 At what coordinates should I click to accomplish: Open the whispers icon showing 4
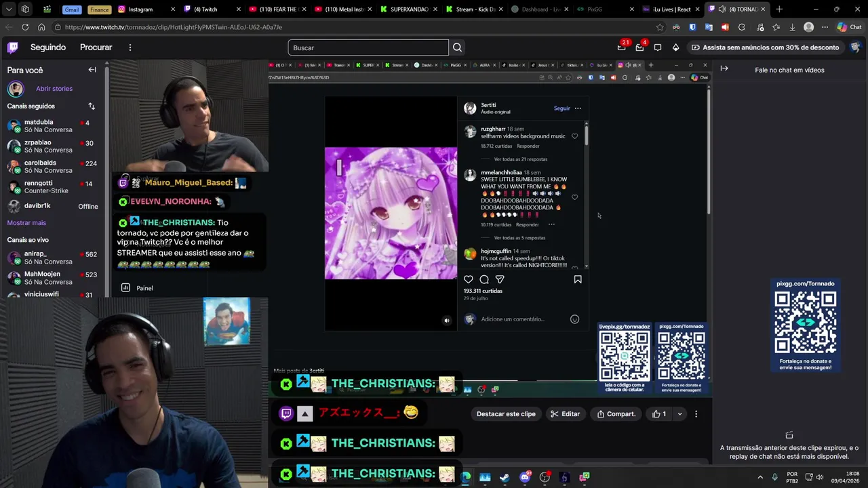pos(639,47)
